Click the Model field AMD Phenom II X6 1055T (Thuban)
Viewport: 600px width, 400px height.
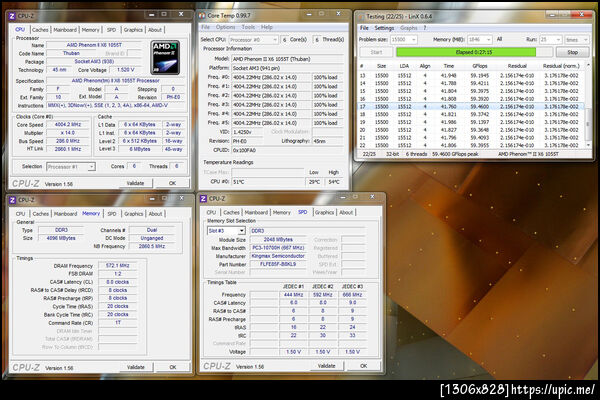(288, 59)
